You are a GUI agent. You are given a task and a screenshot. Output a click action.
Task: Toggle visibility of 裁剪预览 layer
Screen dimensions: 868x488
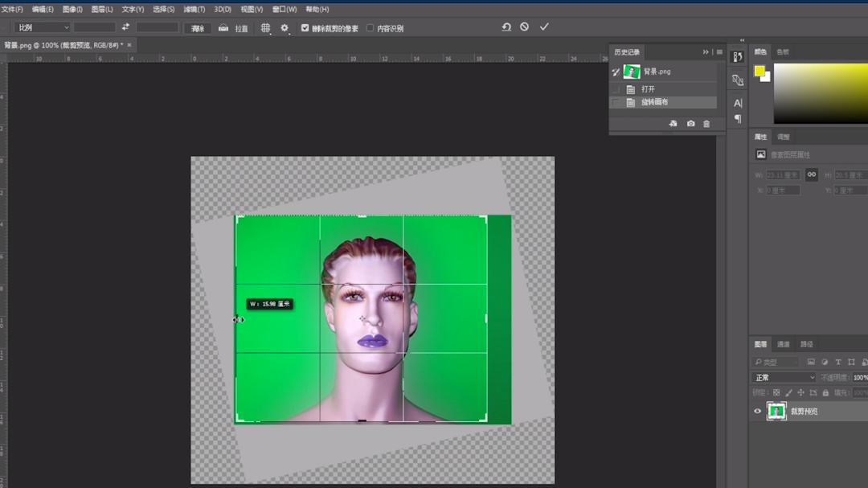[x=757, y=411]
